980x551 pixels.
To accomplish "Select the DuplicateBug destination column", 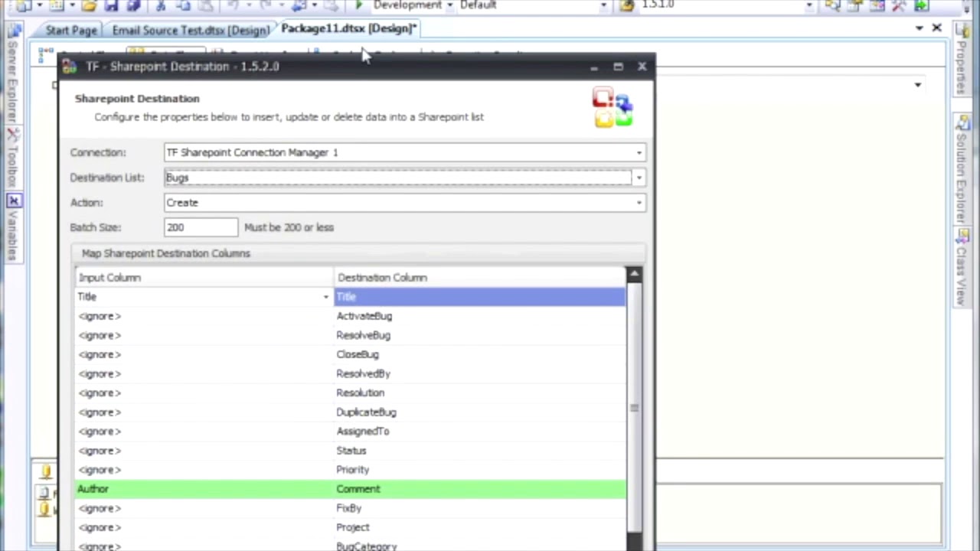I will 480,412.
